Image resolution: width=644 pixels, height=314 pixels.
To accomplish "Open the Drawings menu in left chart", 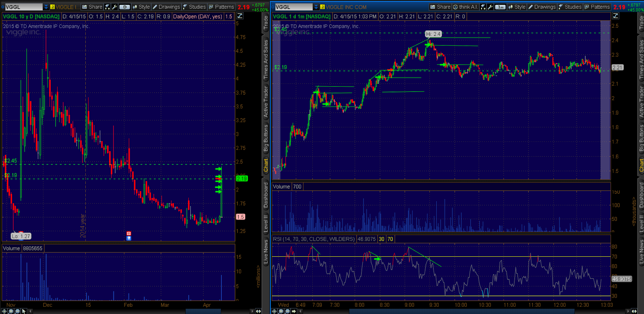I will pyautogui.click(x=166, y=7).
